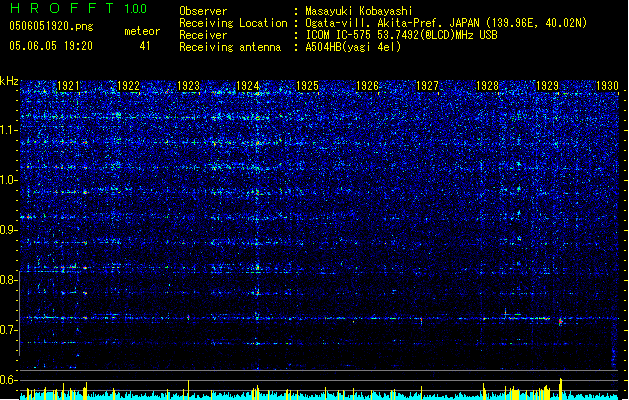Click the 'Receiving antenna' label

click(230, 47)
